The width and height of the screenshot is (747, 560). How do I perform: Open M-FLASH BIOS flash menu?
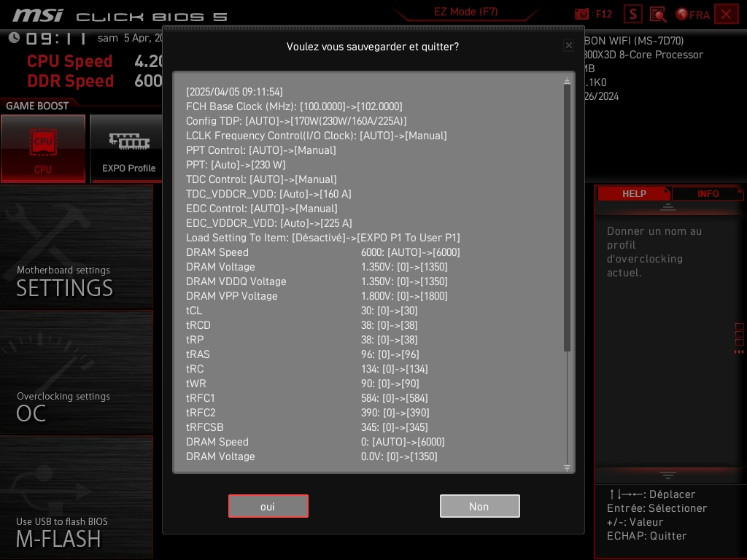point(76,497)
